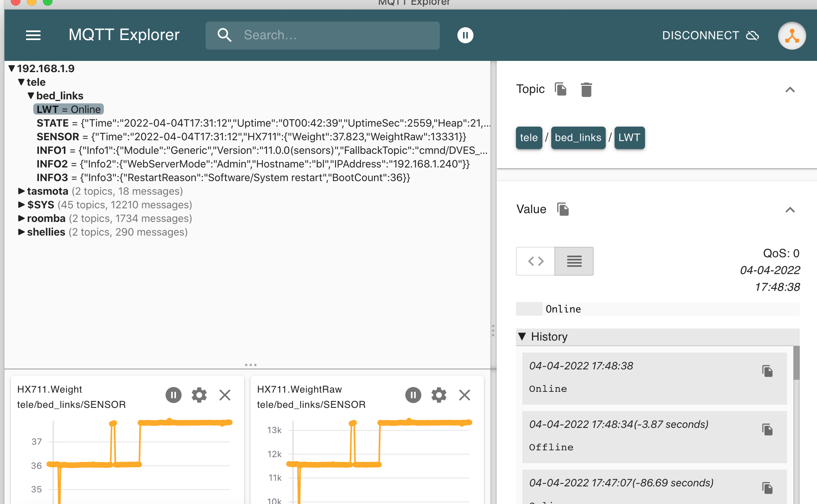Select the LWT breadcrumb chip
Image resolution: width=817 pixels, height=504 pixels.
[x=629, y=138]
